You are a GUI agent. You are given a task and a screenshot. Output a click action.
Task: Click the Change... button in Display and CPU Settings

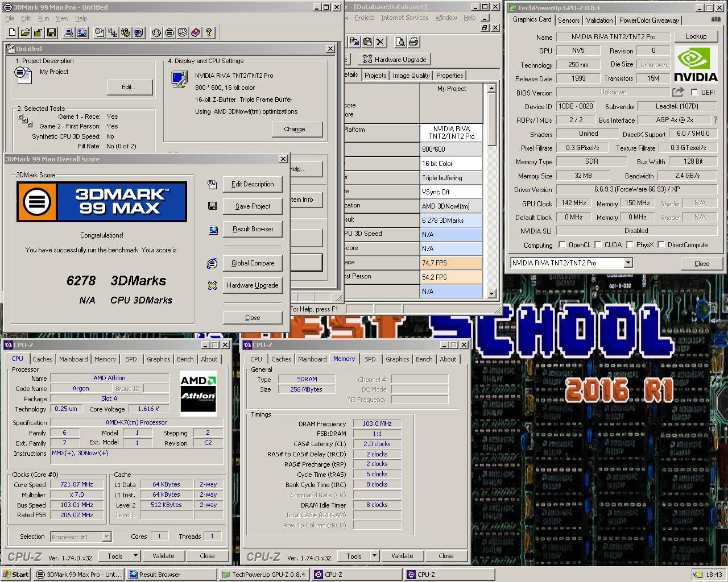297,130
